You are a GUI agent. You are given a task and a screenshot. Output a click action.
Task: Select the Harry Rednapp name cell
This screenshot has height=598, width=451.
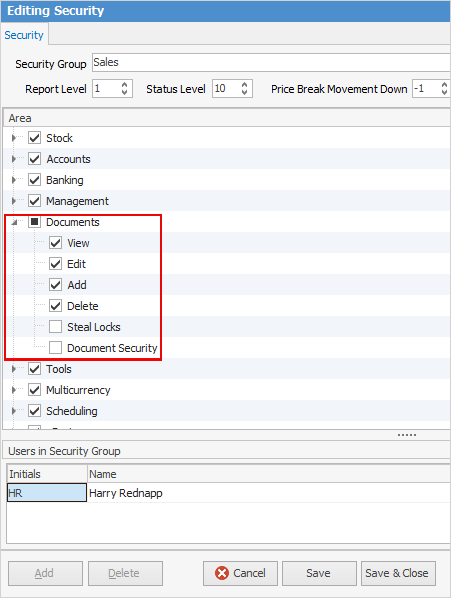(x=269, y=493)
